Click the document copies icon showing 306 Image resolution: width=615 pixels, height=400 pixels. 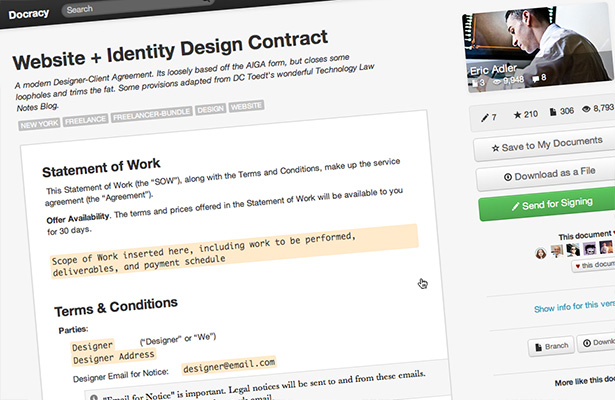click(553, 112)
